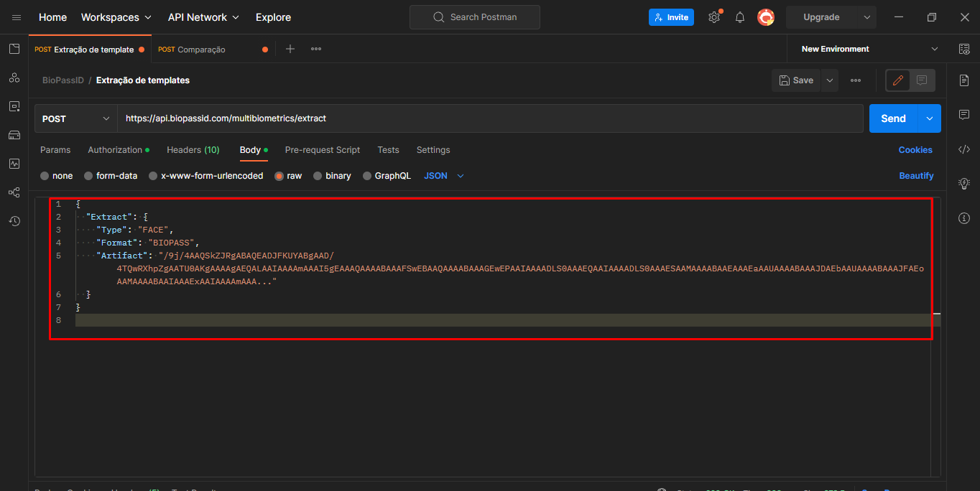Open the Comments panel icon
Viewport: 980px width, 491px height.
point(964,115)
